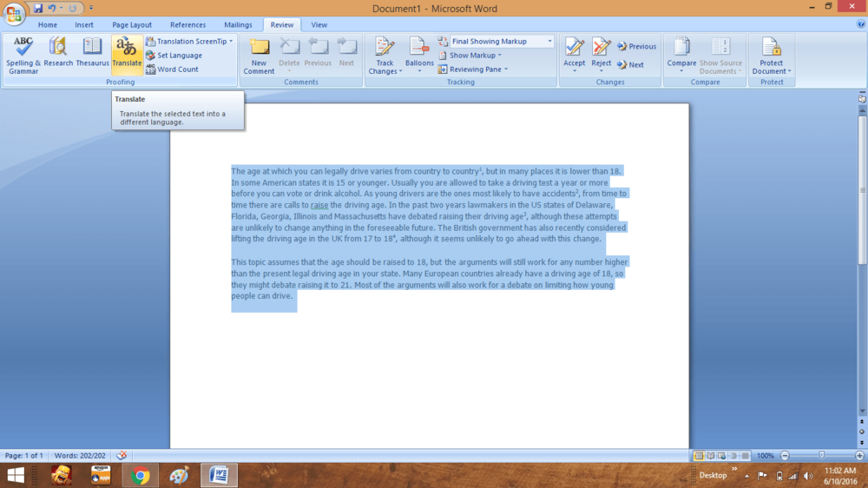Image resolution: width=868 pixels, height=488 pixels.
Task: Click the Word Help question mark icon
Action: coord(861,23)
